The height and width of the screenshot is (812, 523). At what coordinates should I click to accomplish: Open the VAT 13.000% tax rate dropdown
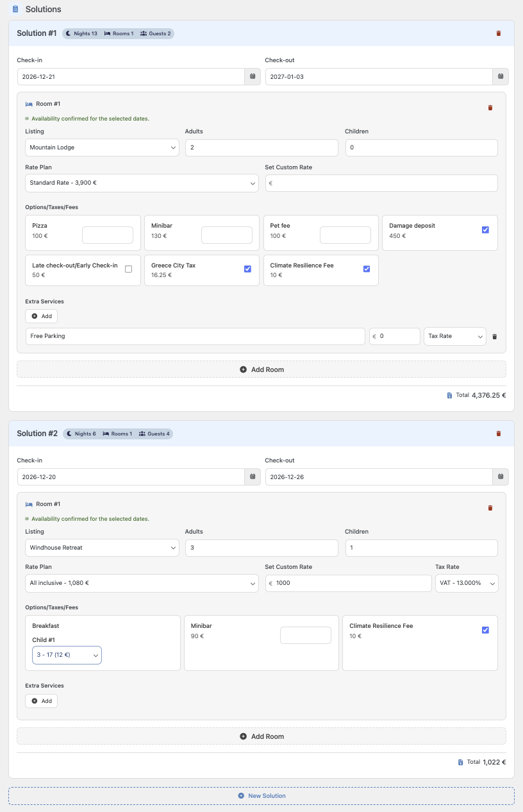[x=466, y=583]
